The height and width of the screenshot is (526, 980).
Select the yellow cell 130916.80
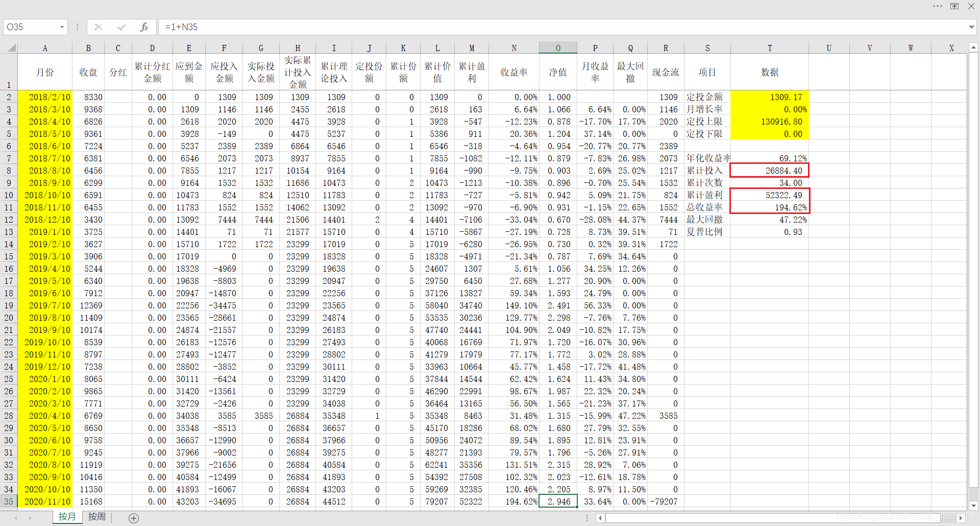coord(770,122)
